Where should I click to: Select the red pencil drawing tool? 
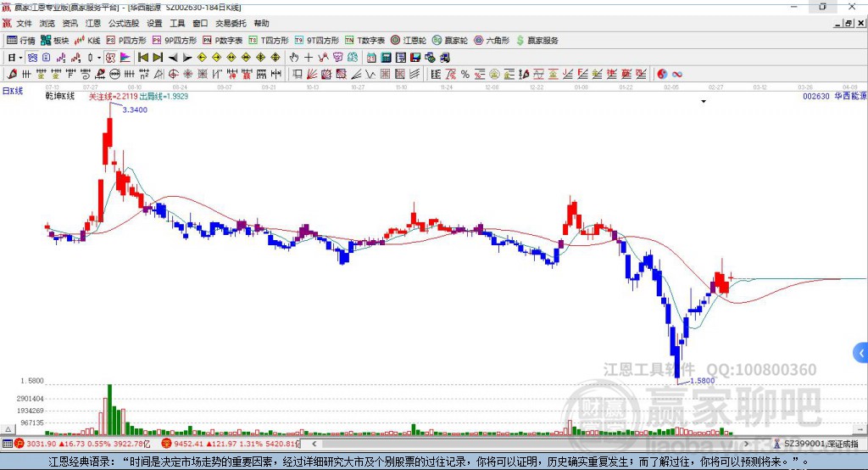(12, 75)
